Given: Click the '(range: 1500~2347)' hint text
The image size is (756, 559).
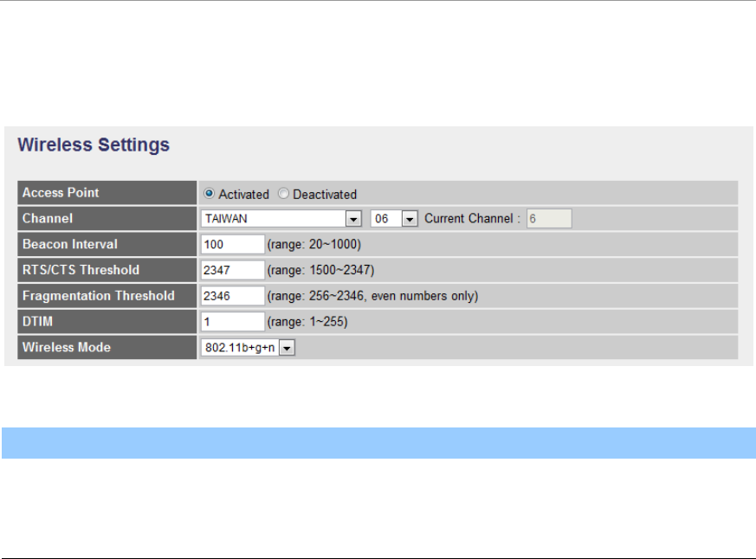Looking at the screenshot, I should pyautogui.click(x=321, y=270).
